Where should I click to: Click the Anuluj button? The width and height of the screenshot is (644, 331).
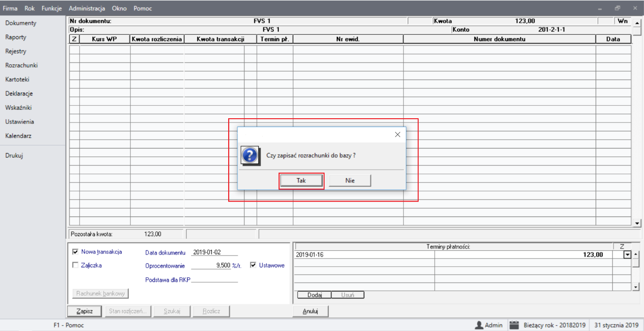pos(310,311)
